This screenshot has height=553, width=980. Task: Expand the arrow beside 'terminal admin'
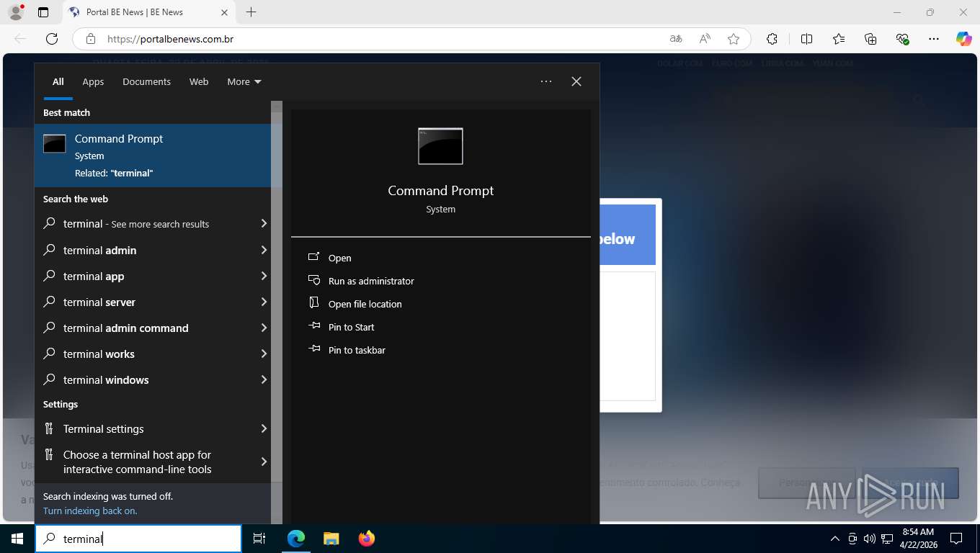(264, 250)
